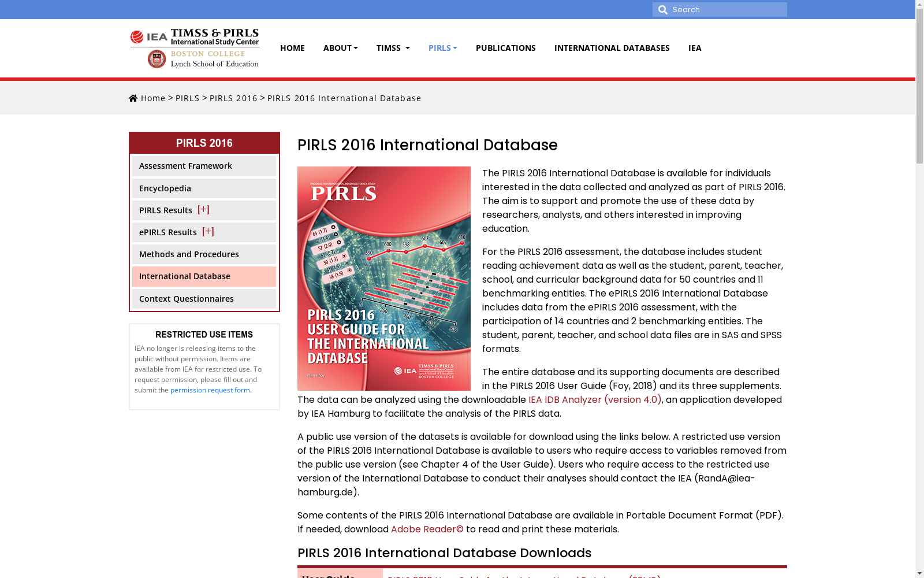Open INTERNATIONAL DATABASES from the navigation

[x=612, y=48]
